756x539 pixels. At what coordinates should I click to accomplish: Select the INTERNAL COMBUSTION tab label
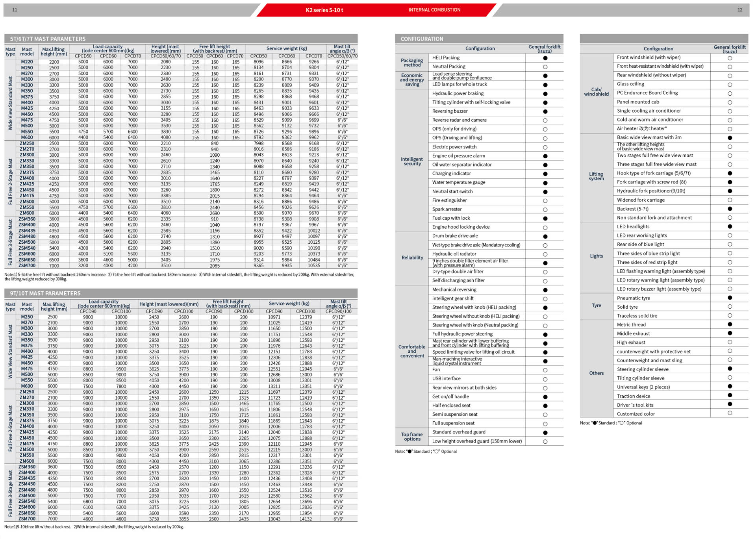(434, 10)
